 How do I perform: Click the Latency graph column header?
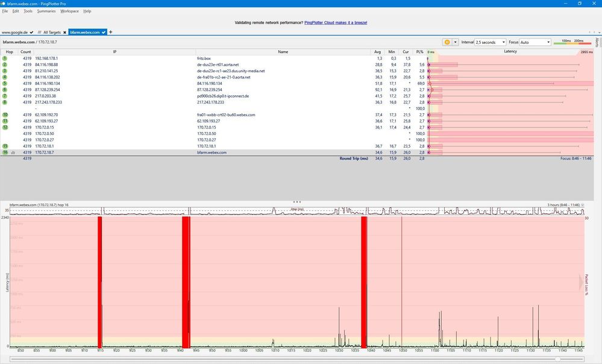tap(510, 51)
